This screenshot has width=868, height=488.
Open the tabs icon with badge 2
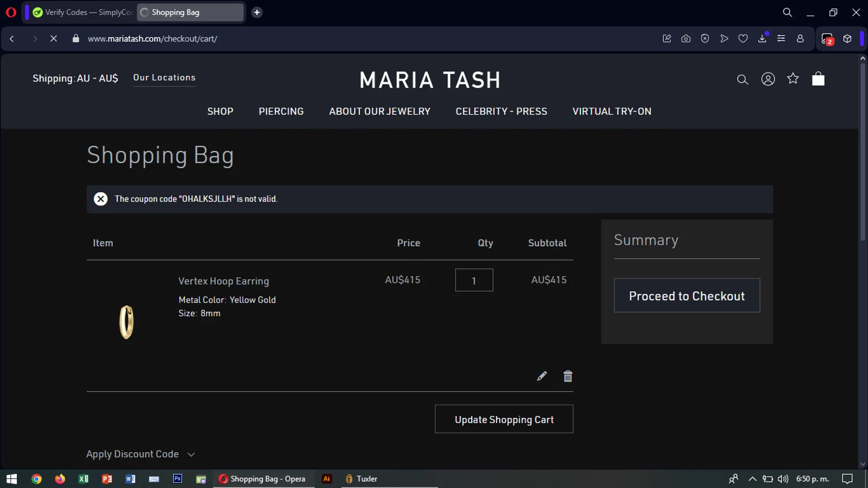(827, 39)
